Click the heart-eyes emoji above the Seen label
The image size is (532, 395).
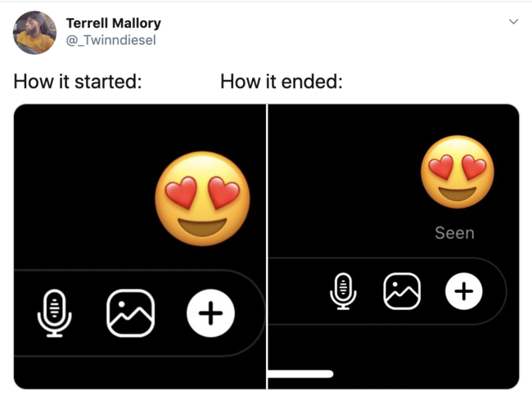click(x=458, y=172)
